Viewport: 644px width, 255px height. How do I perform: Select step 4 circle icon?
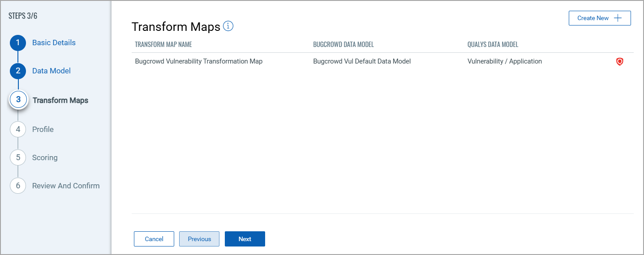[x=18, y=129]
